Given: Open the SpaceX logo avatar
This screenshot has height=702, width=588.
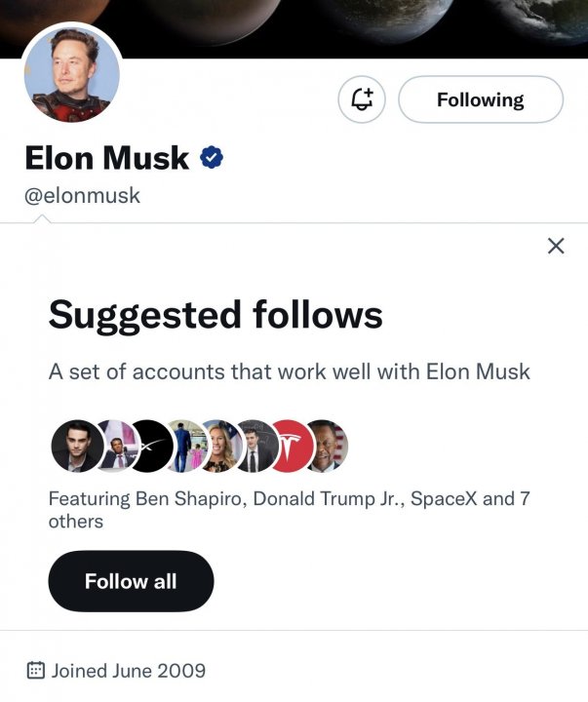Looking at the screenshot, I should (x=151, y=446).
